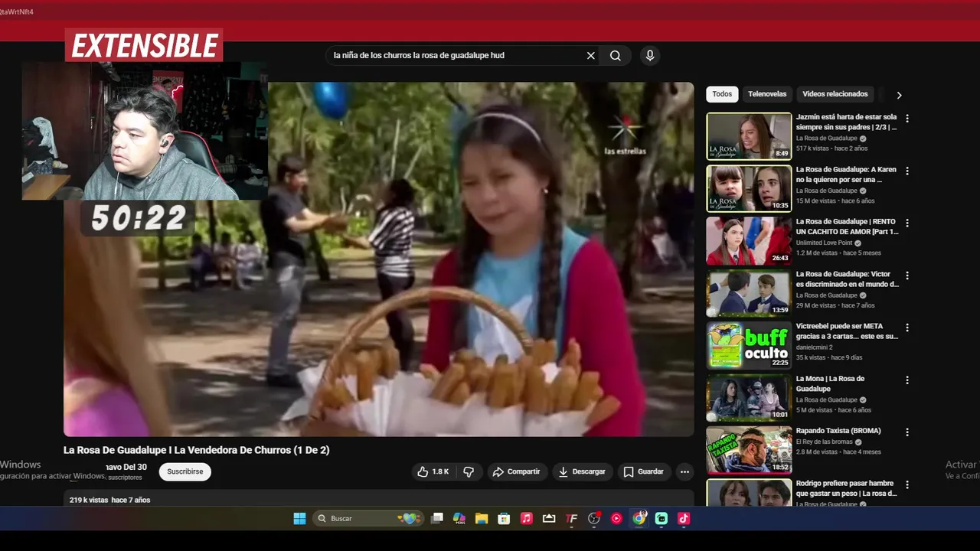Viewport: 980px width, 551px height.
Task: Open menu for Rapando Taxista video
Action: pos(907,432)
